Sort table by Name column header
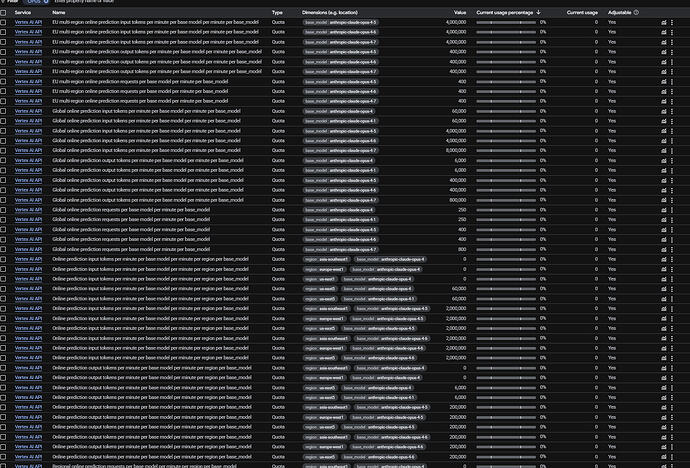Screen dimensions: 690x468 pyautogui.click(x=59, y=12)
